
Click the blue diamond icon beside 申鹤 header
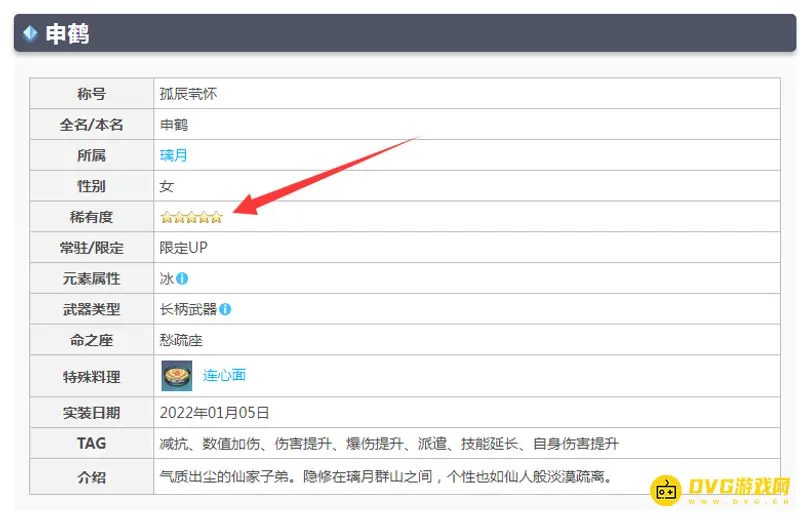point(30,34)
